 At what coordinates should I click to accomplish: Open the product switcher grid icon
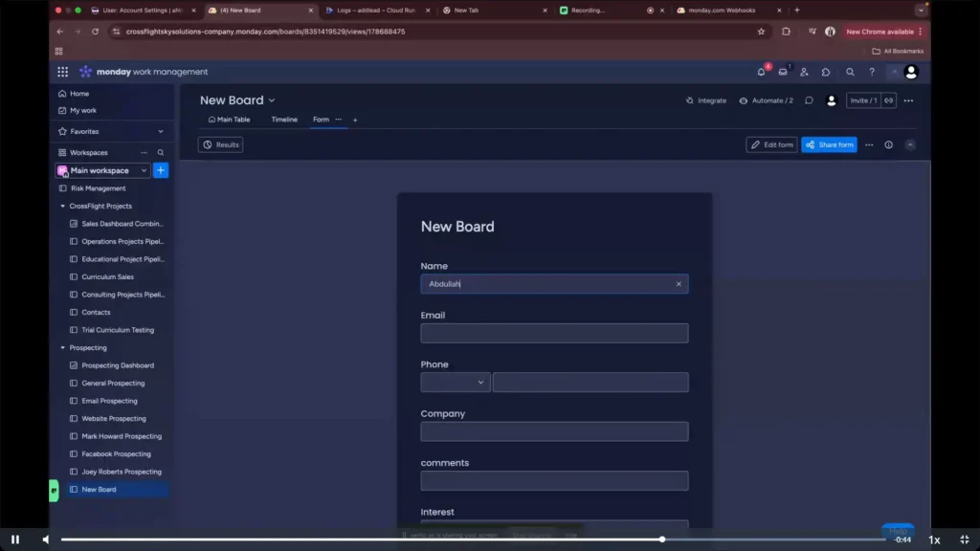click(x=63, y=72)
